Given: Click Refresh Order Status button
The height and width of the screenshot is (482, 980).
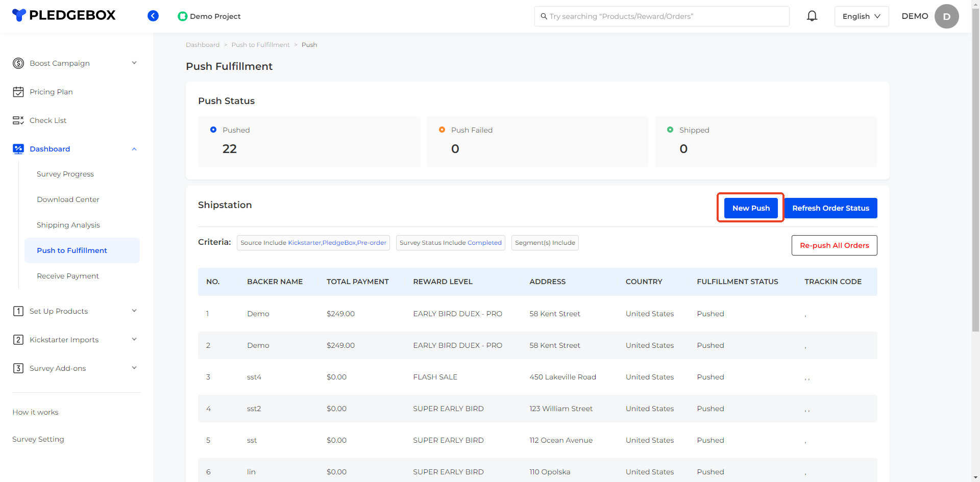Looking at the screenshot, I should (x=830, y=208).
